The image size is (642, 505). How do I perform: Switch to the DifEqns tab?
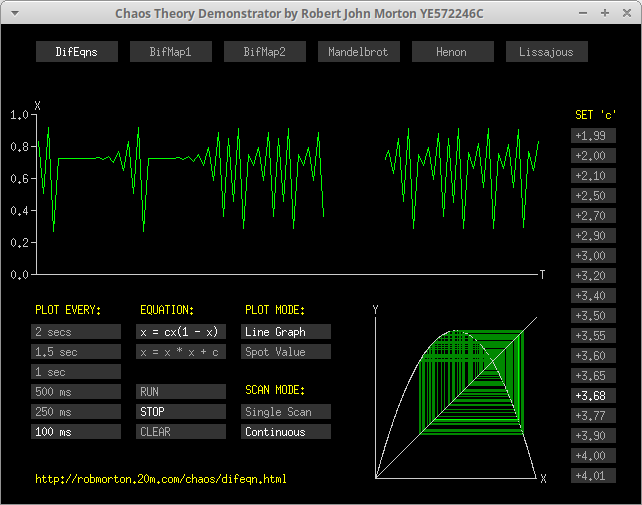77,52
